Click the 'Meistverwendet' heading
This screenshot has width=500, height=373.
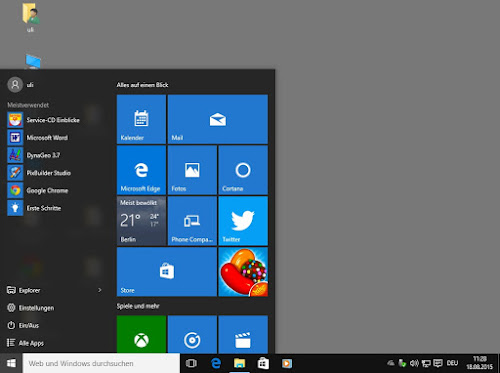28,105
